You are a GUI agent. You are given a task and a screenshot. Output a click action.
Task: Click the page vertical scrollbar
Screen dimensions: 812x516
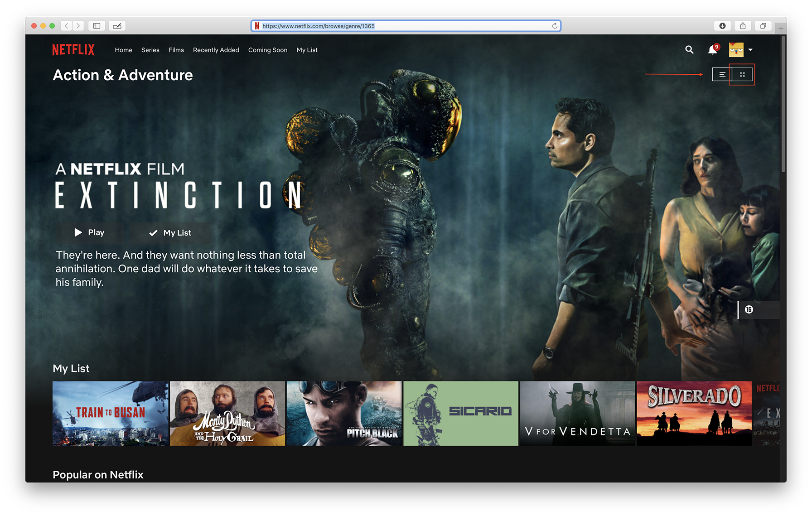783,104
